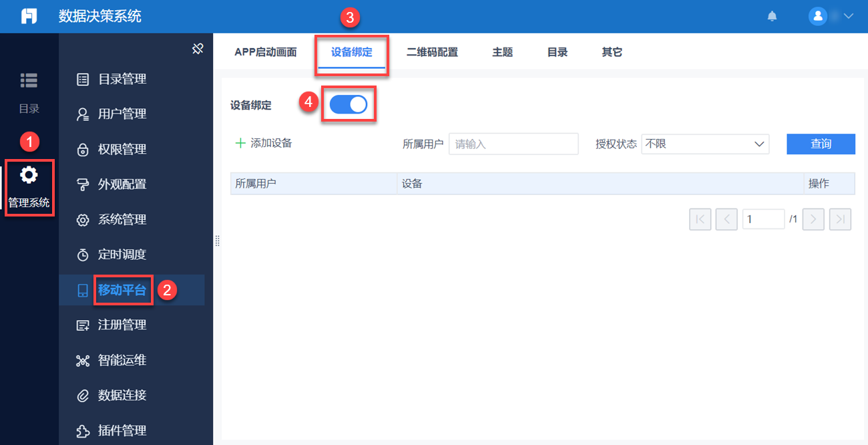Click the 用户管理 icon
Screen dimensions: 868x445
click(83, 114)
